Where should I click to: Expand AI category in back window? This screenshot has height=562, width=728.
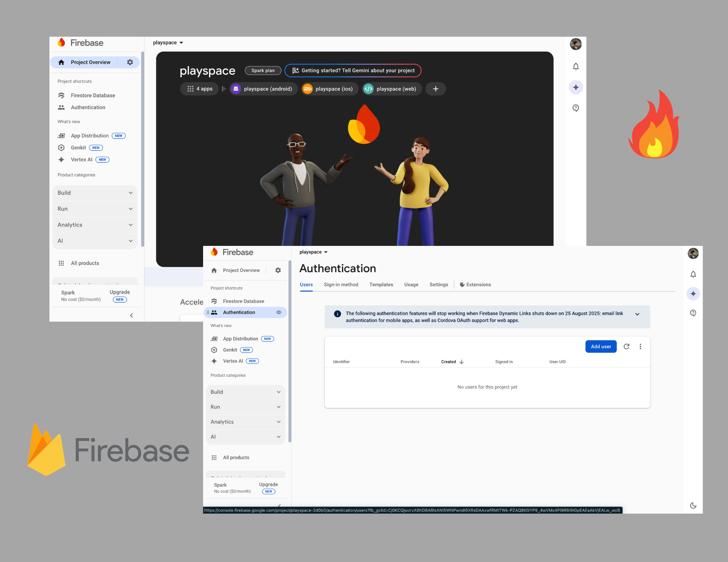95,241
